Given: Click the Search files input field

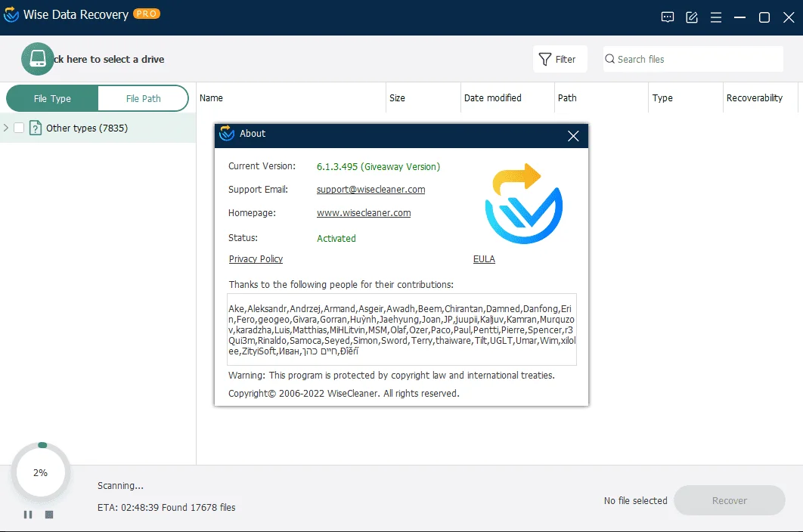Looking at the screenshot, I should [x=693, y=60].
